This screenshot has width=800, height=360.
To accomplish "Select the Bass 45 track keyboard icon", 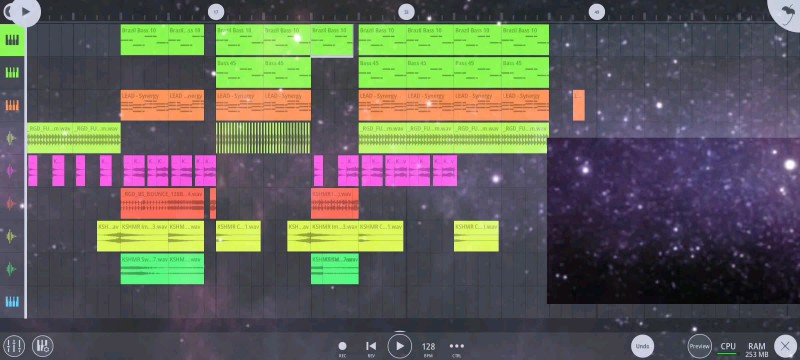I will pyautogui.click(x=12, y=72).
